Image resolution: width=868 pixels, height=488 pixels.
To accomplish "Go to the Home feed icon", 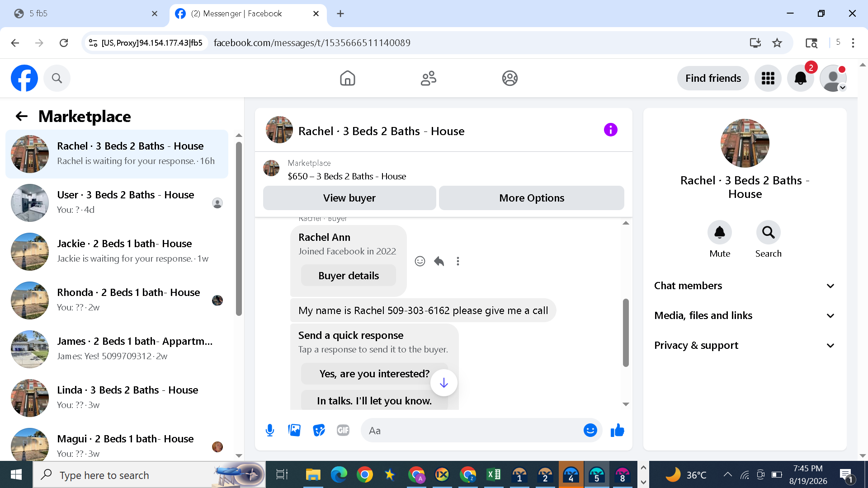I will 348,78.
